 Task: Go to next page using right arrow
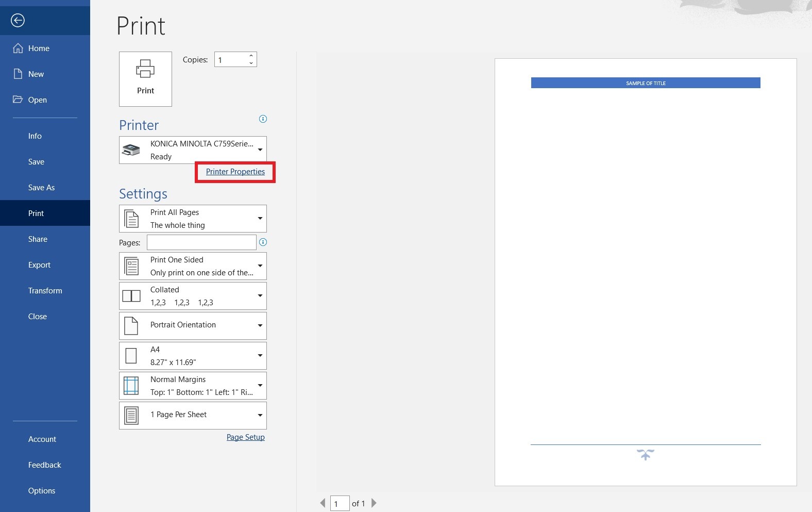coord(374,503)
